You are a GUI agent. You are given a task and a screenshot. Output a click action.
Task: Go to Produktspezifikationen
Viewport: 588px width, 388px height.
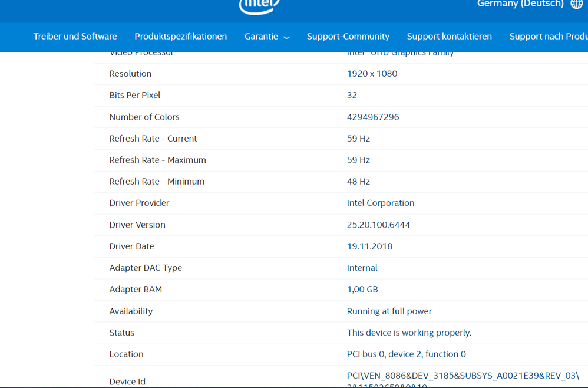click(180, 37)
